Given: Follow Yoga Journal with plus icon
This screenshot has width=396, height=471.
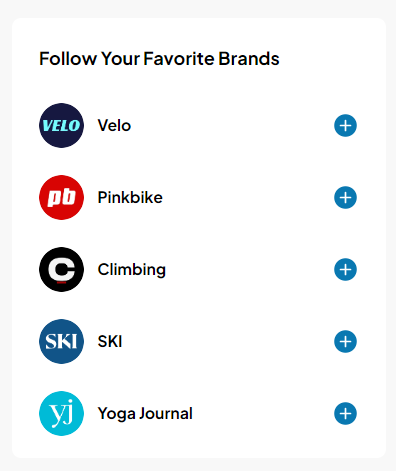Looking at the screenshot, I should coord(345,414).
